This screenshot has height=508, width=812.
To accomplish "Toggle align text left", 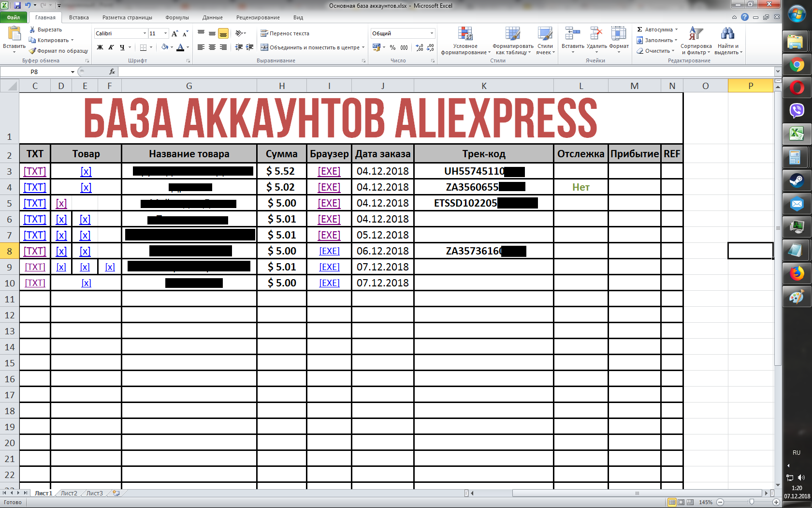I will [201, 47].
